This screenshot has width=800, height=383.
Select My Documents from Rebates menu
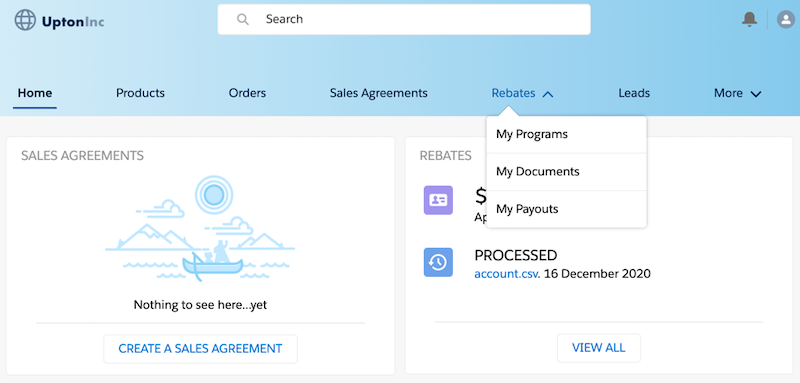pyautogui.click(x=566, y=171)
